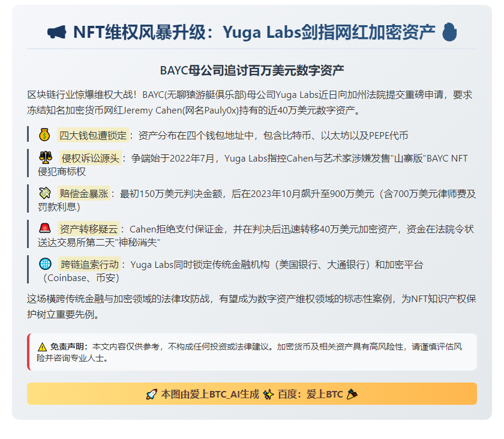The image size is (504, 439).
Task: Click the highlighted label 资产转移疑云
Action: point(89,229)
